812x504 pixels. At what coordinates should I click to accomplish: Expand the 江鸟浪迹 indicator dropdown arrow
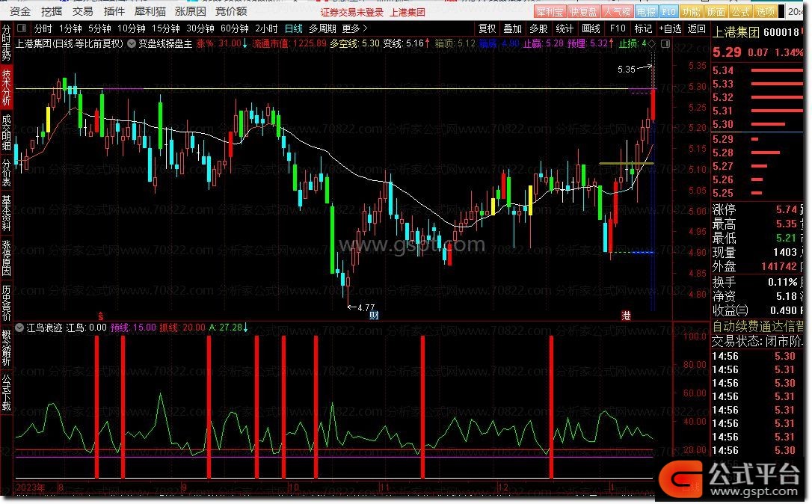click(x=19, y=328)
